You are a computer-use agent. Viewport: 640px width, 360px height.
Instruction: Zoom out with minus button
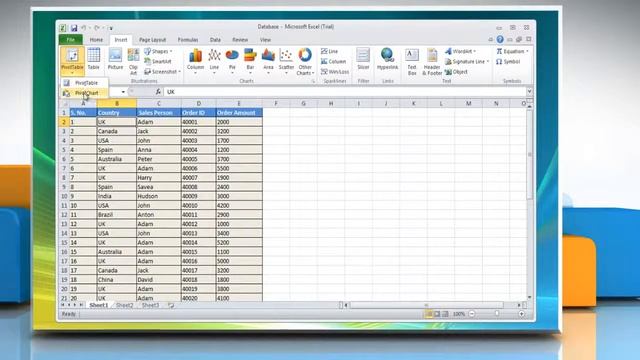(x=472, y=314)
